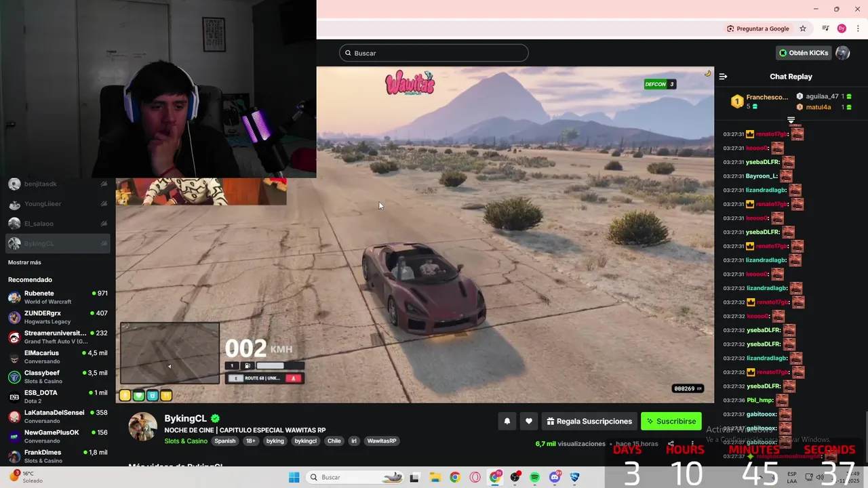Image resolution: width=868 pixels, height=488 pixels.
Task: Select the byking tag
Action: [275, 441]
